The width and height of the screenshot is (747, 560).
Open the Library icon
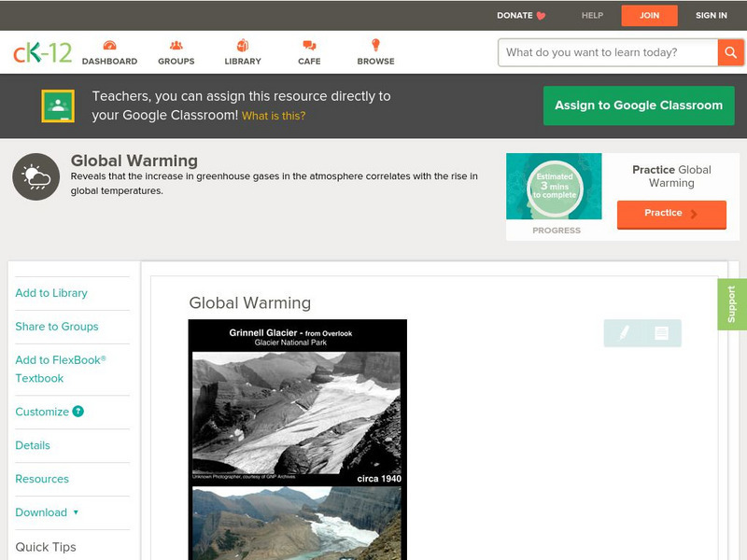243,47
